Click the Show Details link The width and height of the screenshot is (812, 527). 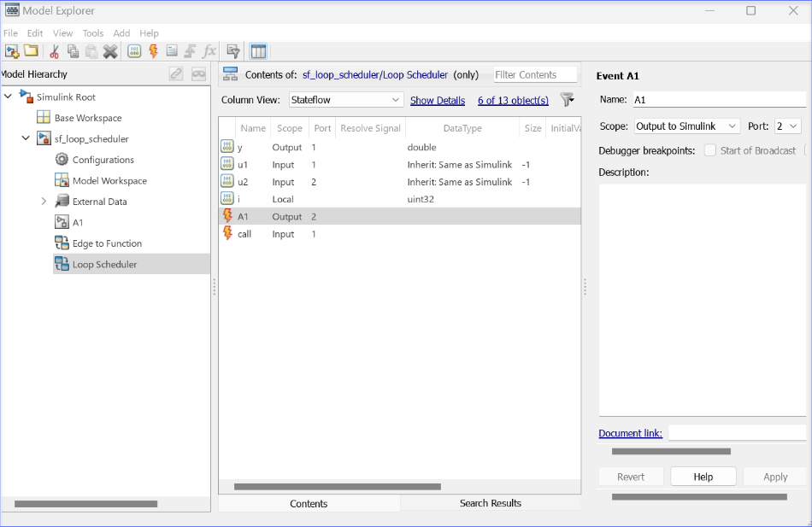click(x=438, y=100)
